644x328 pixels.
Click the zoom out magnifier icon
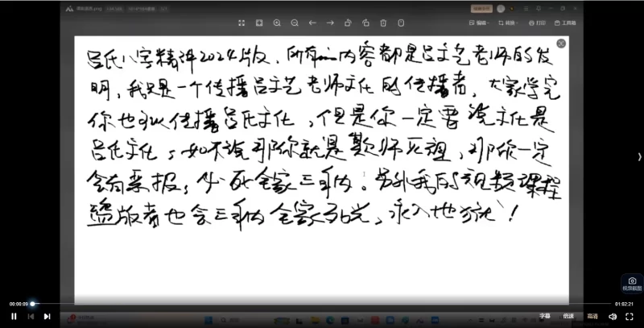294,23
